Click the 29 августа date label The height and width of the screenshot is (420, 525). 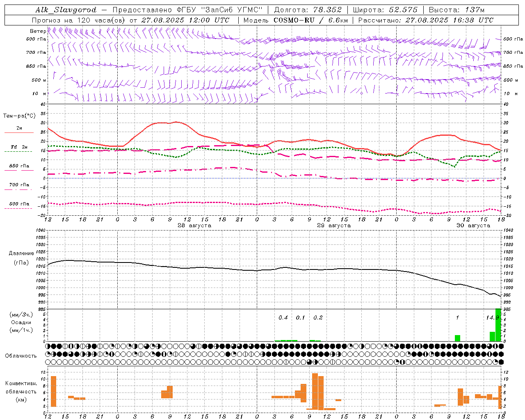tap(334, 226)
